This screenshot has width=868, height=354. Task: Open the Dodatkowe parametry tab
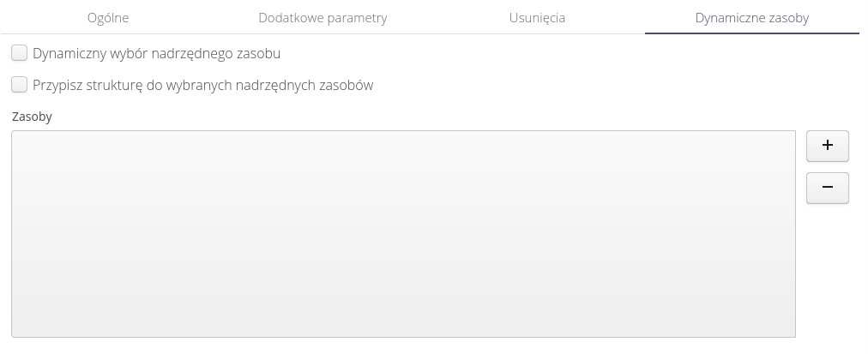(x=322, y=17)
